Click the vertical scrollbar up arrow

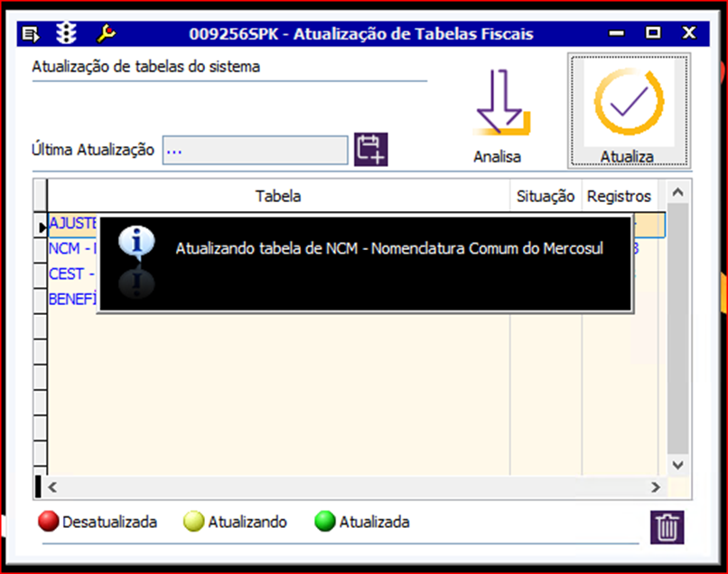point(677,192)
